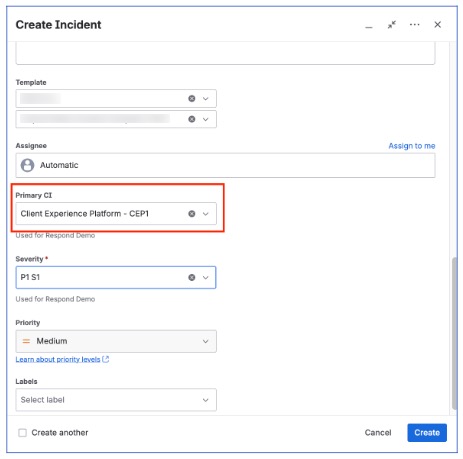Click the Automatic assignee avatar icon
The height and width of the screenshot is (459, 463).
coord(27,165)
